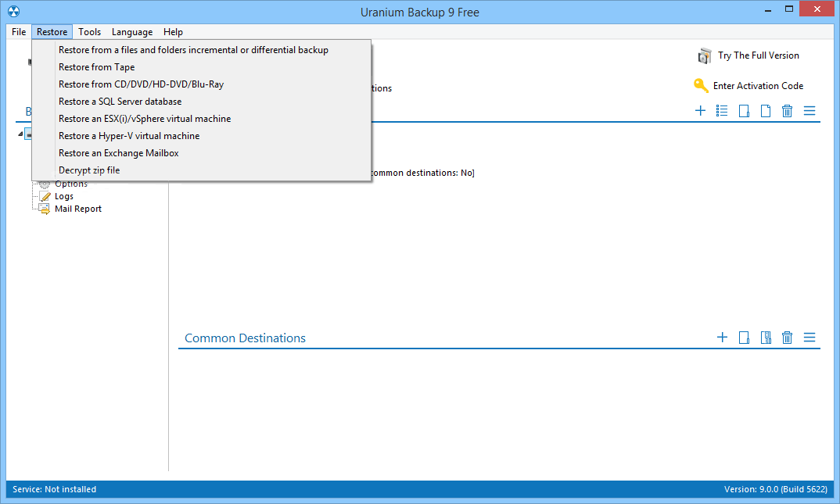Viewport: 840px width, 504px height.
Task: Click the yellow key icon for activation
Action: click(x=702, y=85)
